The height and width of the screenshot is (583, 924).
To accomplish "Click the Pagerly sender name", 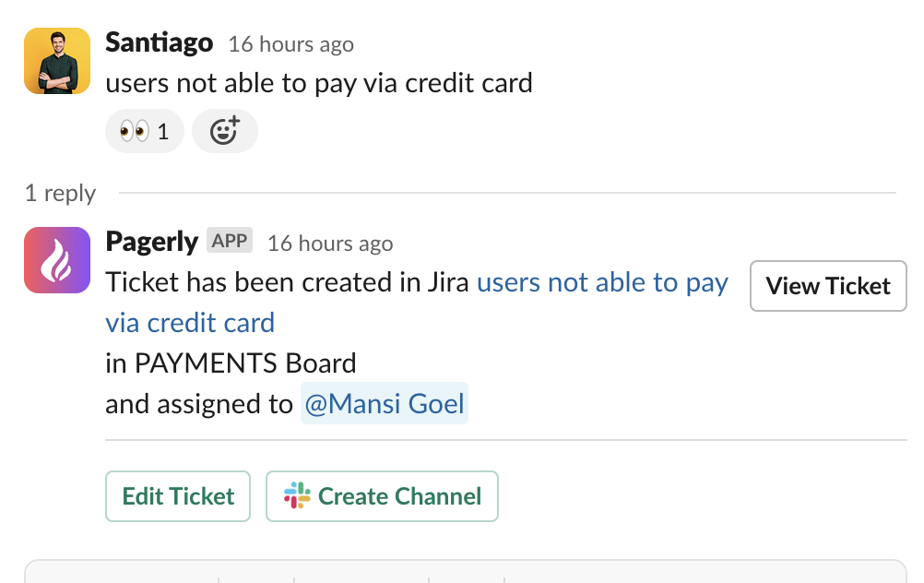I will pos(151,242).
